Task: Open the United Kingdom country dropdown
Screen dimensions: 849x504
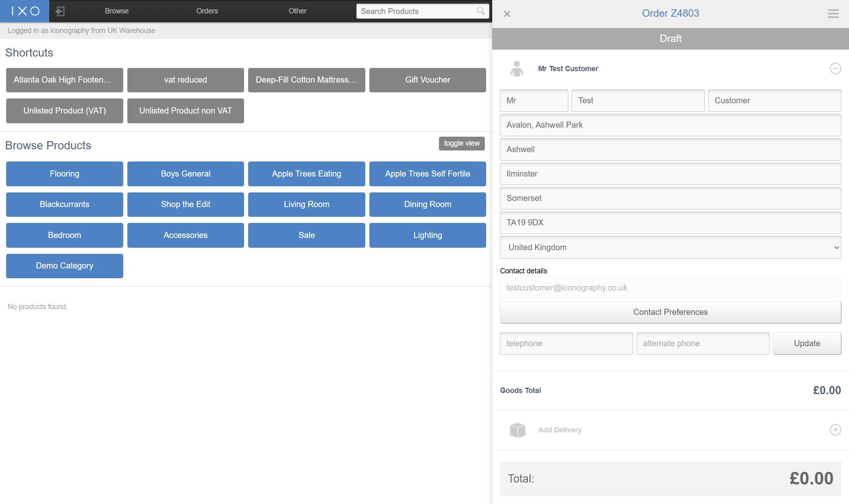Action: [670, 247]
